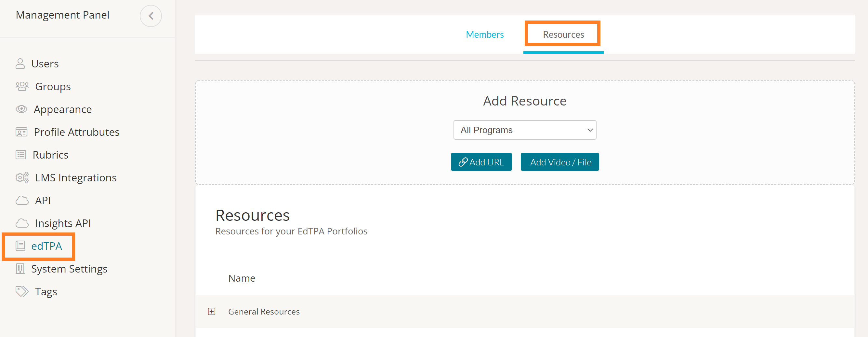
Task: Click the Appearance eye icon
Action: point(21,109)
